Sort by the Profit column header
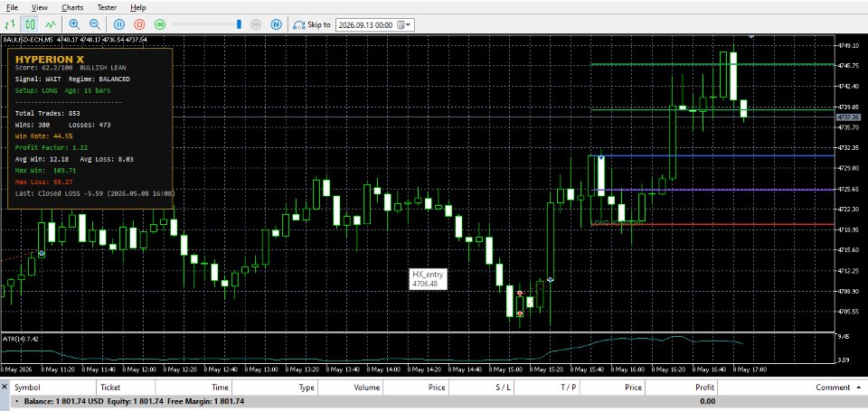 (682, 388)
